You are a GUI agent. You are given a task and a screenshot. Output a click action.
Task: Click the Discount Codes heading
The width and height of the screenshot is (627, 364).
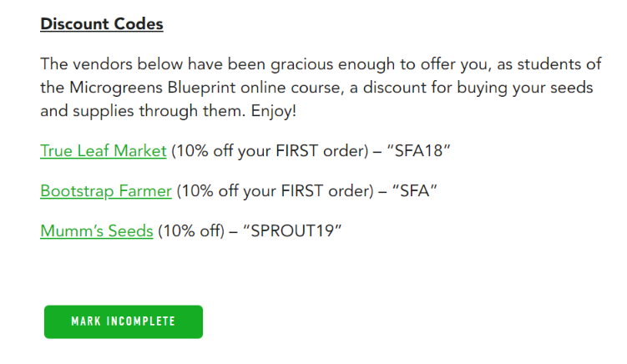[101, 24]
